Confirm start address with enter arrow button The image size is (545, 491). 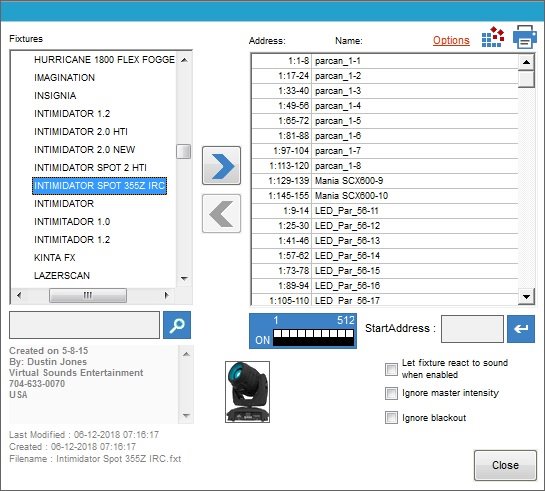tap(521, 329)
